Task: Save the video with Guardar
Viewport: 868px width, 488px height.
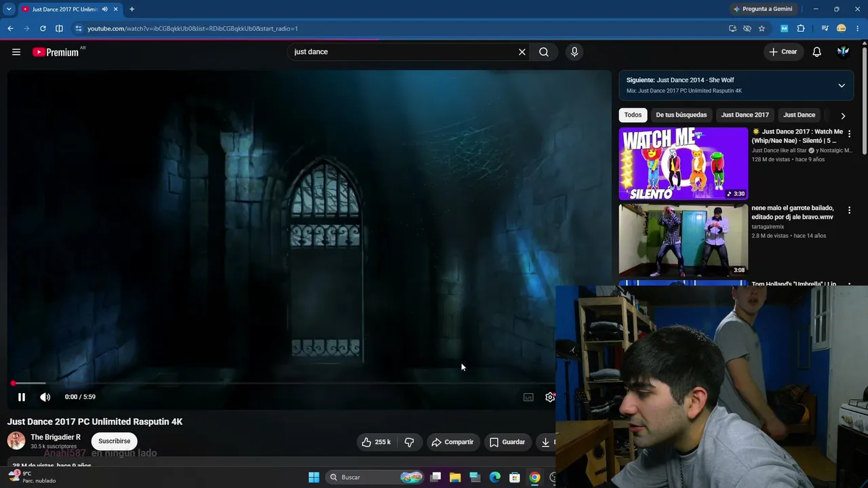Action: [507, 442]
